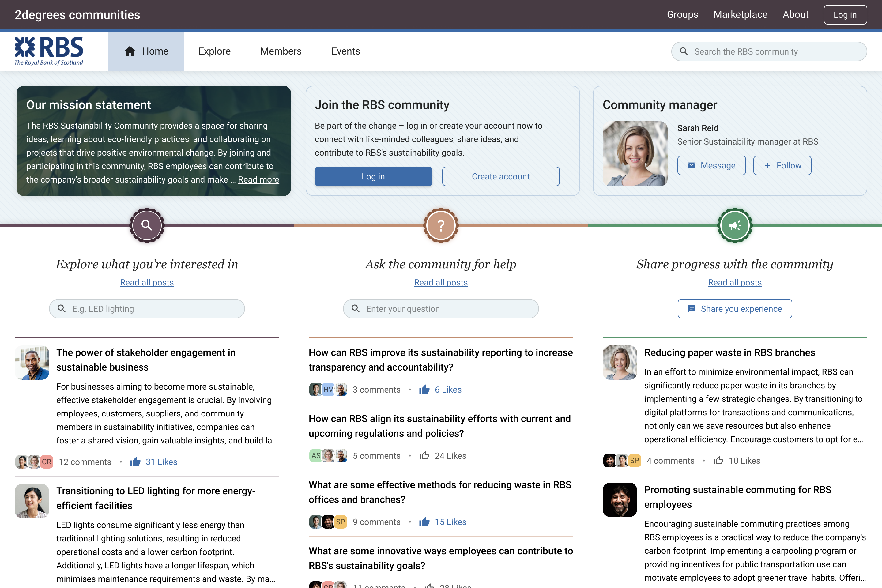Viewport: 882px width, 588px height.
Task: Open post The power of stakeholder engagement
Action: tap(146, 360)
